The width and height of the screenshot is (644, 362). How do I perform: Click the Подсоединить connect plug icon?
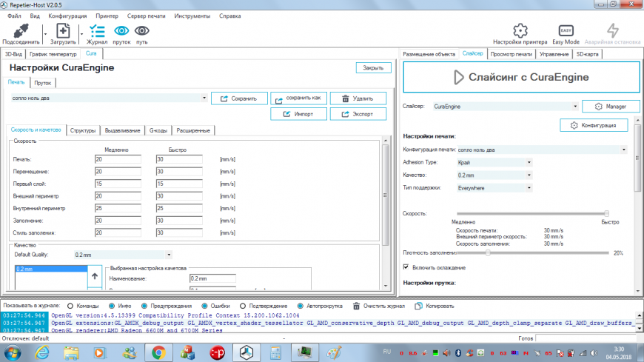pos(21,31)
